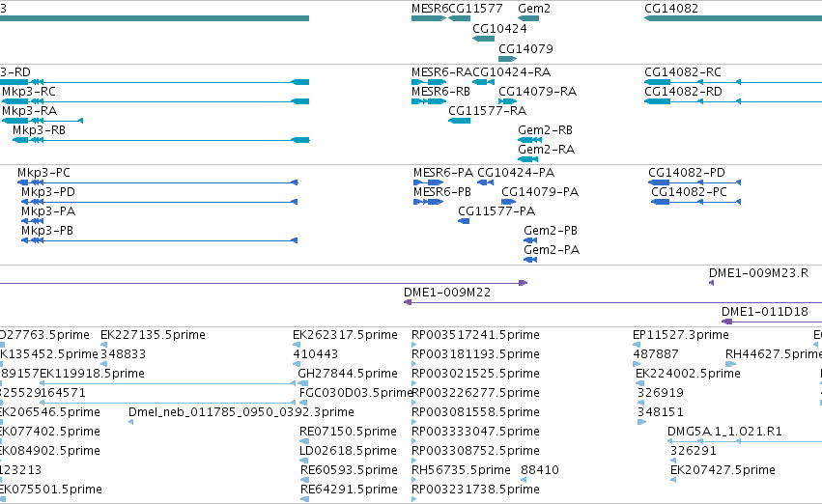This screenshot has height=504, width=822.
Task: Select EST RP003226277.5prime
Action: [x=475, y=393]
